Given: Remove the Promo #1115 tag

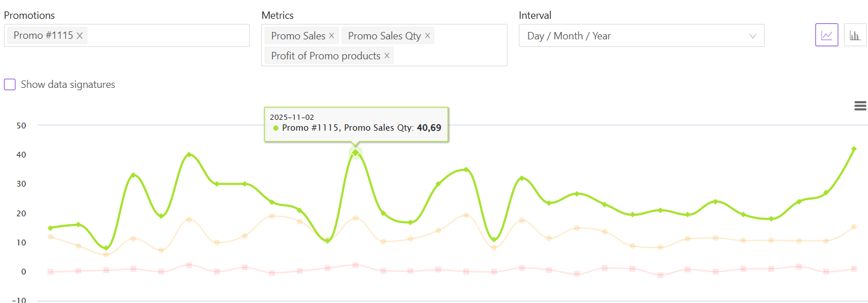Looking at the screenshot, I should [x=80, y=35].
